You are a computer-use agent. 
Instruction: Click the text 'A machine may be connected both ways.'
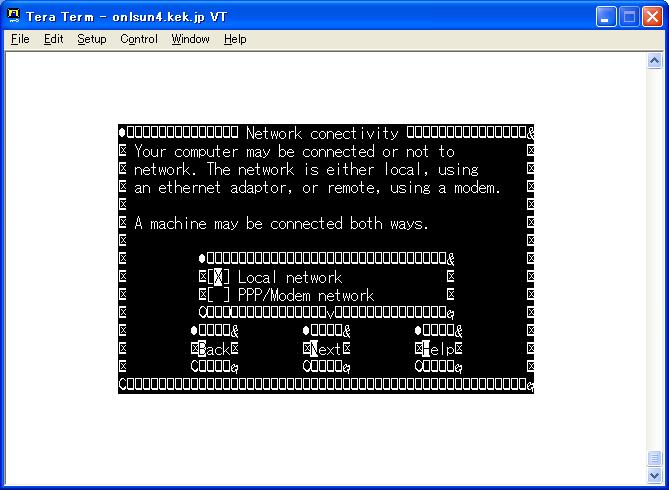pyautogui.click(x=281, y=224)
